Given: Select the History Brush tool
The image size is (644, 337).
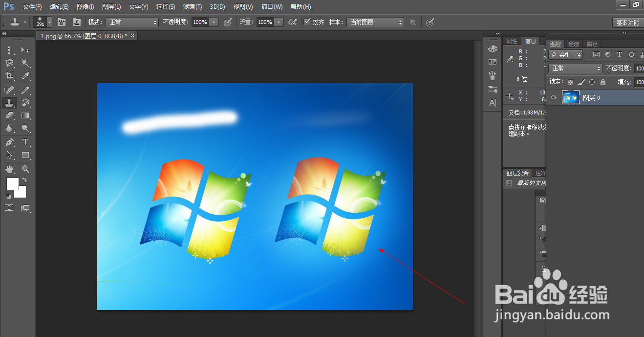Looking at the screenshot, I should 25,103.
